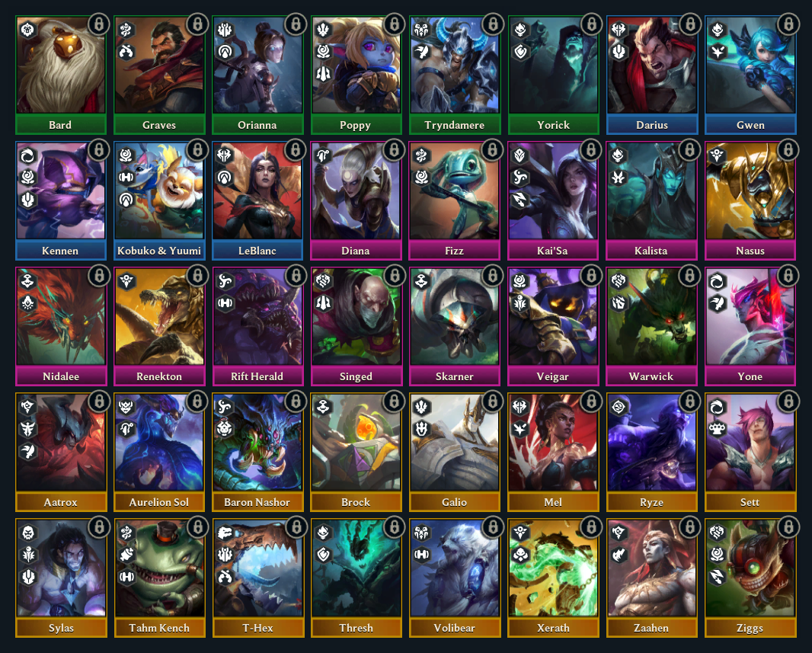Select the Mel champion portrait

click(x=553, y=442)
